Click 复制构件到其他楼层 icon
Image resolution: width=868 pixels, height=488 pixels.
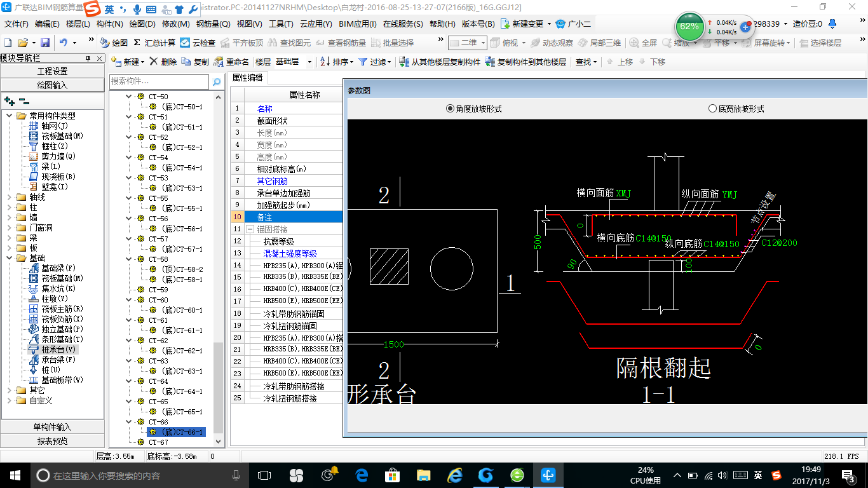pos(490,62)
